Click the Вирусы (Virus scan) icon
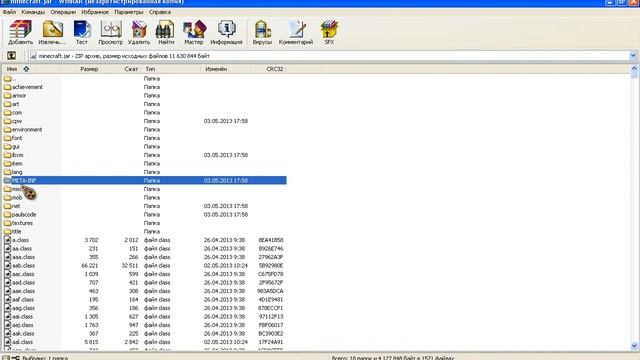 262,32
